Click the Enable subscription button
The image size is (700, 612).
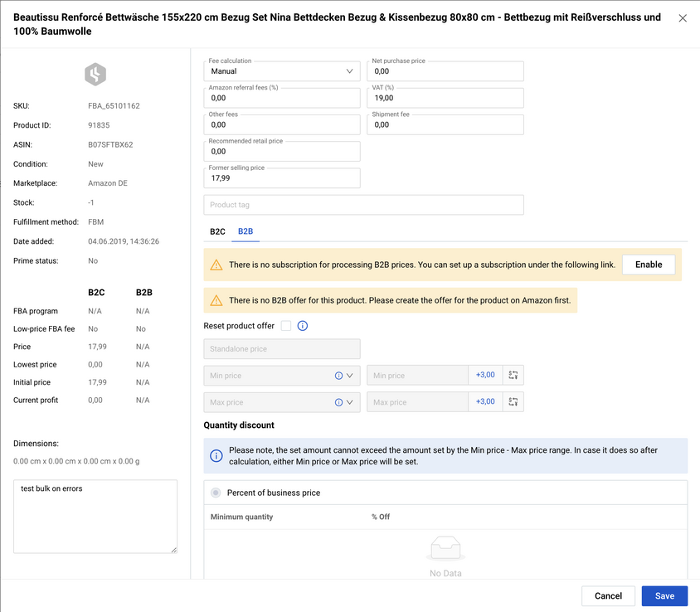[x=649, y=265]
